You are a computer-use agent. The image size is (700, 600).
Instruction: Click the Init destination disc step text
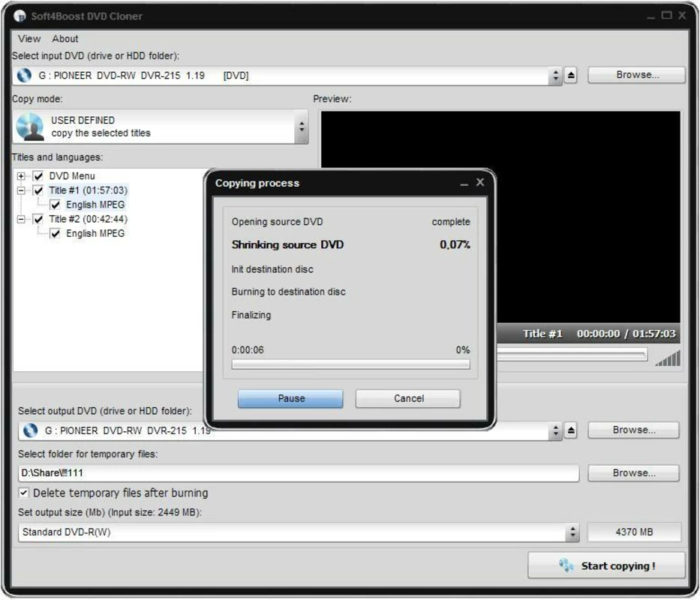[x=272, y=269]
